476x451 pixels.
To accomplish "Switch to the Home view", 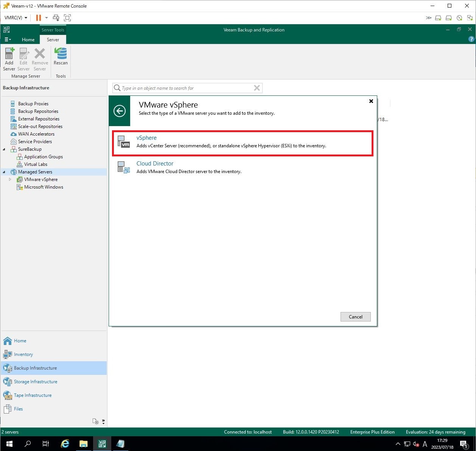I will point(53,341).
